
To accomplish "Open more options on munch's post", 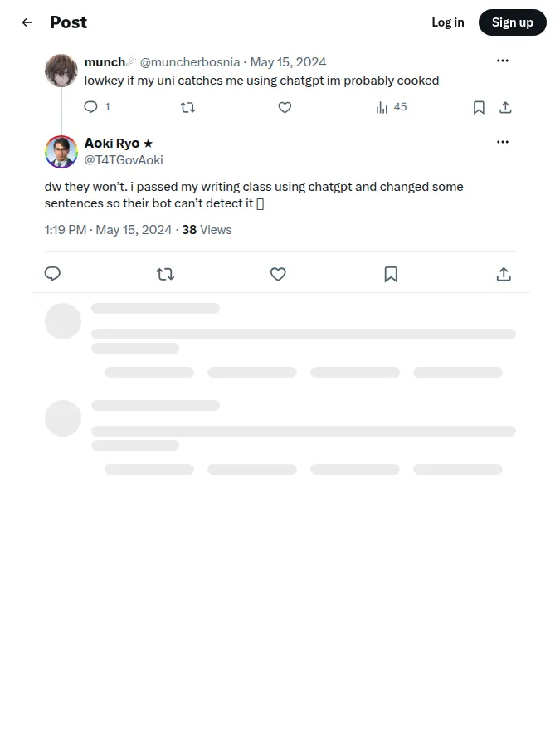I will (x=503, y=61).
